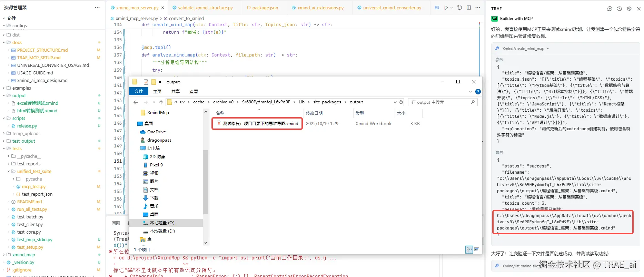Collapse the docs folder in file tree
Screen dimensions: 644x277
(x=4, y=42)
